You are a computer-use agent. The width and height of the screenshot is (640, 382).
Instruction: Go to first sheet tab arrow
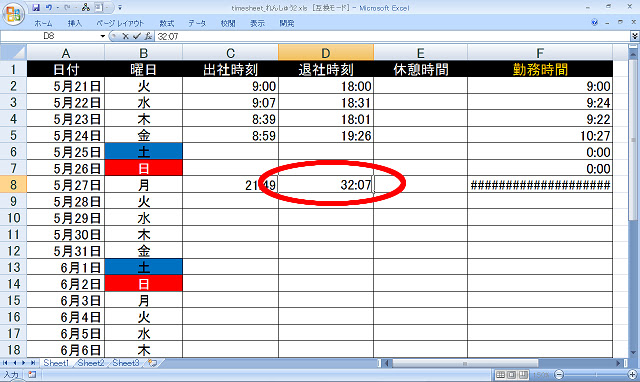5,363
